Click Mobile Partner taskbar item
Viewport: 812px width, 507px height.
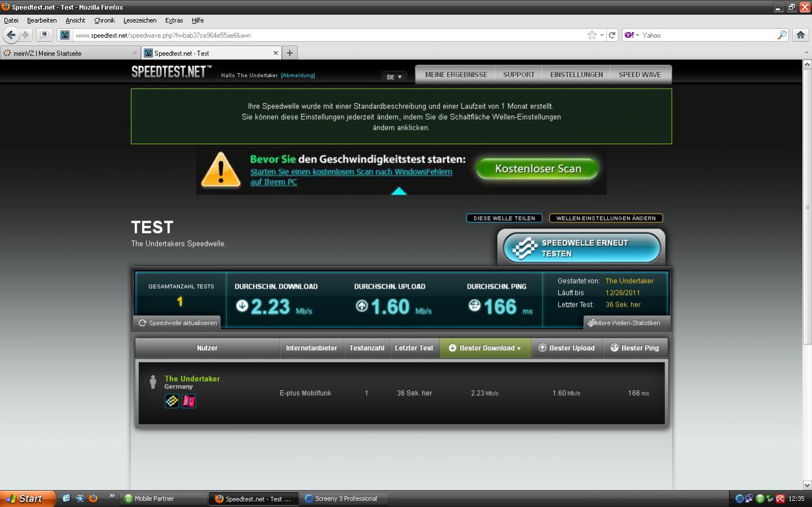pos(164,499)
